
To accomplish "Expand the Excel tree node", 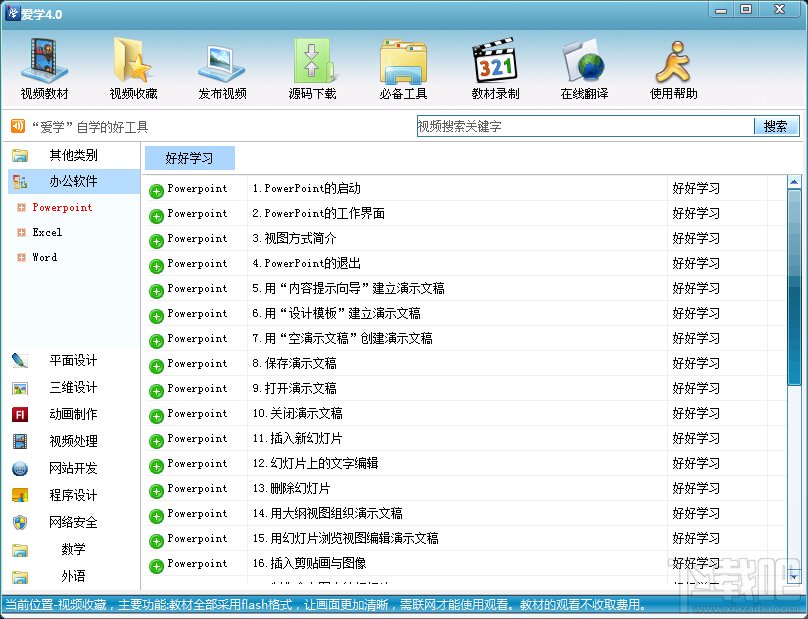I will 21,232.
